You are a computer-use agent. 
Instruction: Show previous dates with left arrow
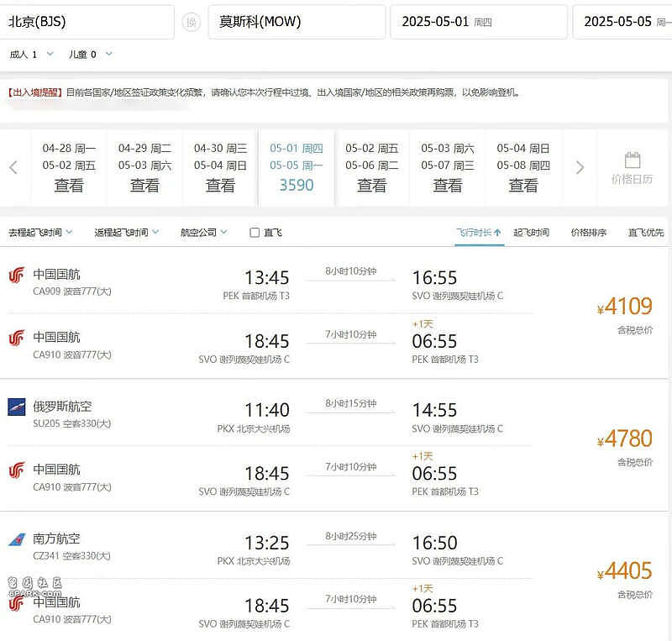coord(13,167)
